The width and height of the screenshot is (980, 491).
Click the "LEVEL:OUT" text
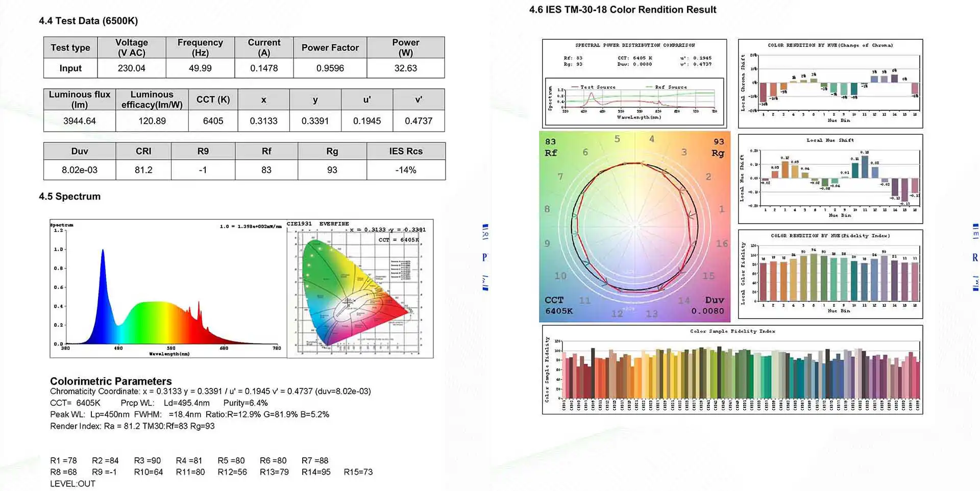(x=72, y=484)
